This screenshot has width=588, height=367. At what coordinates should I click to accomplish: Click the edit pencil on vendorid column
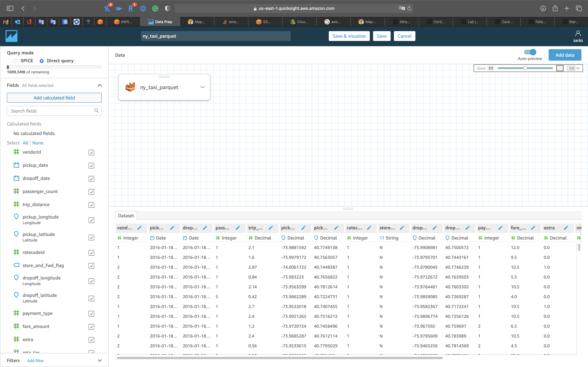click(139, 228)
